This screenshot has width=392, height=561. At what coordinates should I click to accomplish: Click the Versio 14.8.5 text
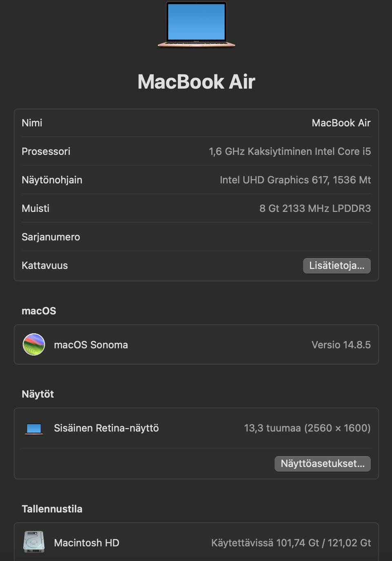click(341, 345)
